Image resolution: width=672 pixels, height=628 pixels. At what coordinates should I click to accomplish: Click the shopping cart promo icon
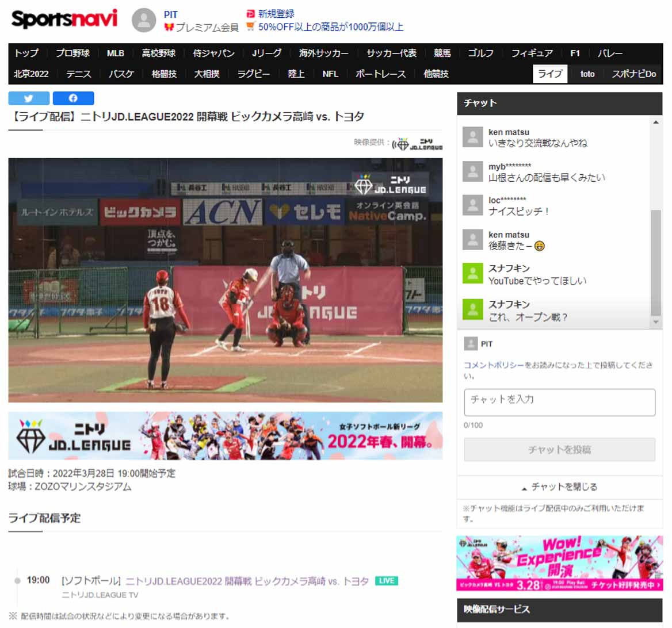pyautogui.click(x=251, y=26)
